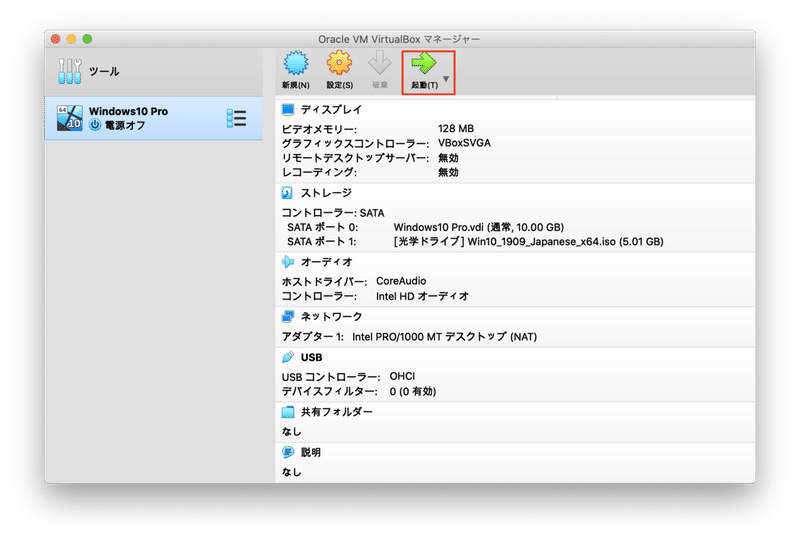800x542 pixels.
Task: Click the 電源オフ status text
Action: [125, 125]
